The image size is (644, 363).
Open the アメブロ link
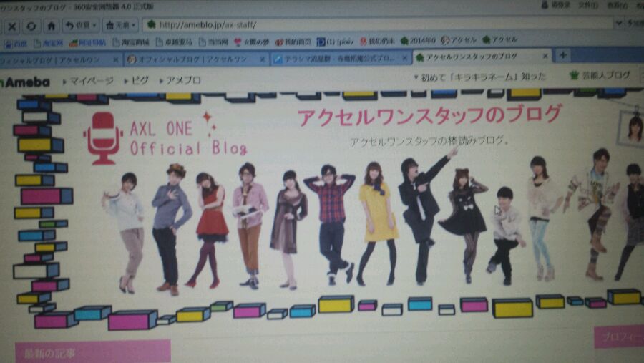[x=181, y=80]
